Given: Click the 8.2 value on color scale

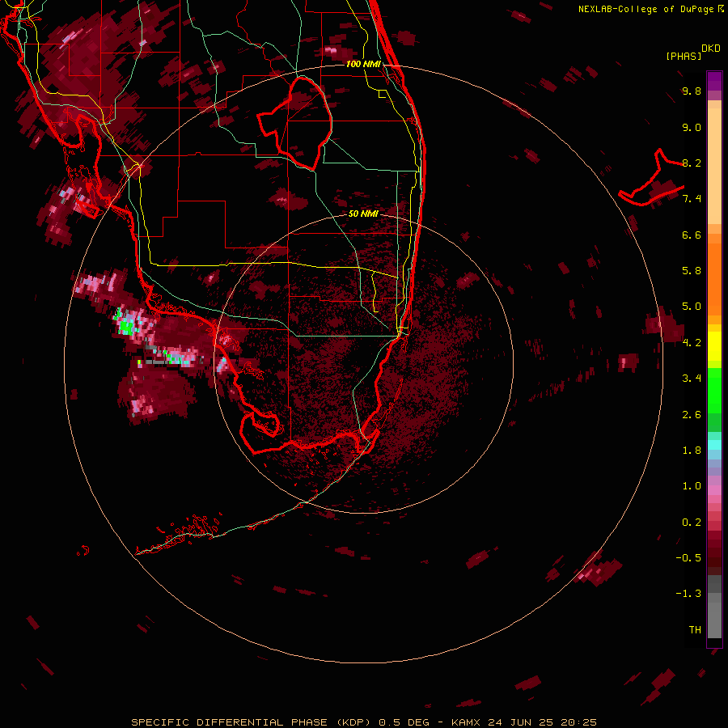Looking at the screenshot, I should pyautogui.click(x=692, y=163).
